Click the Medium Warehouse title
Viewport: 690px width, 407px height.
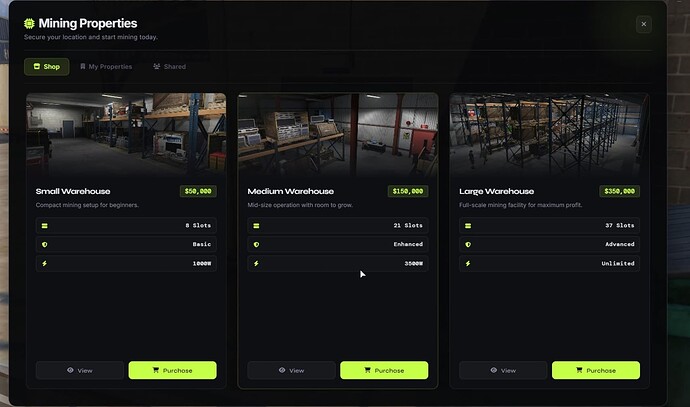[290, 191]
